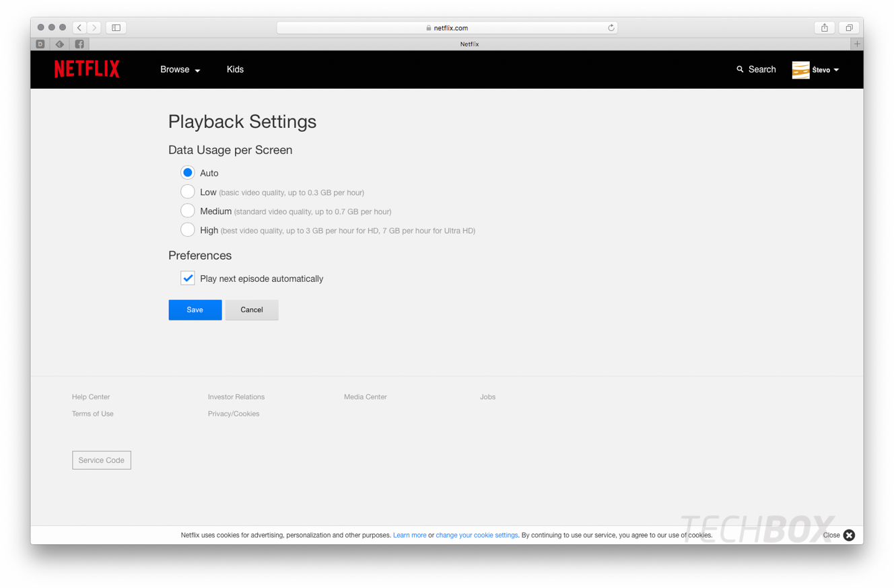Open the Media Center link
The height and width of the screenshot is (588, 894).
[366, 397]
